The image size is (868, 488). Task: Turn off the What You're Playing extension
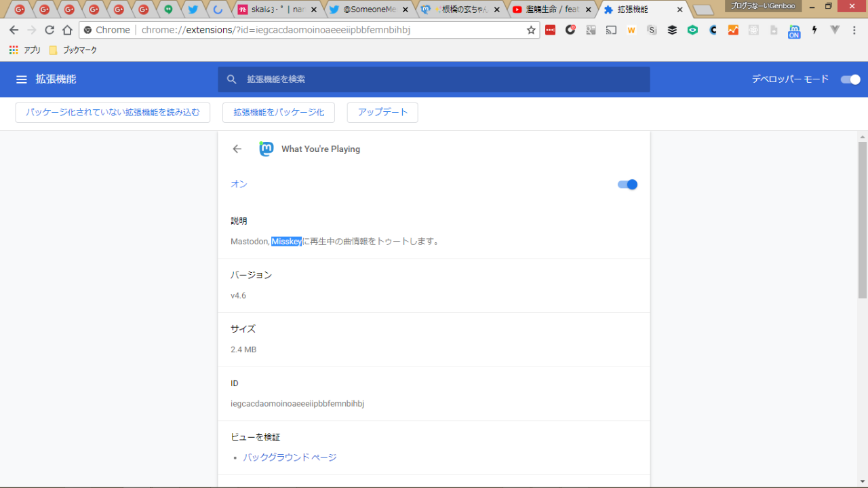(627, 185)
